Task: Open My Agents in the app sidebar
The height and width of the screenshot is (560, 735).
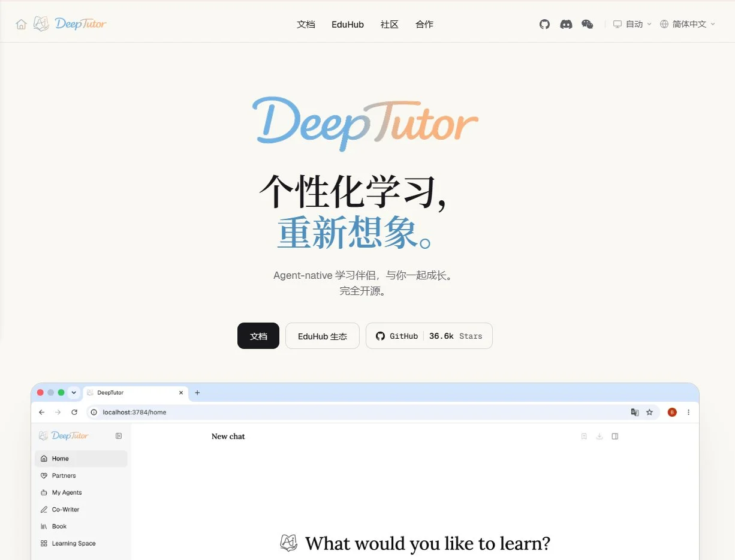Action: [81, 492]
